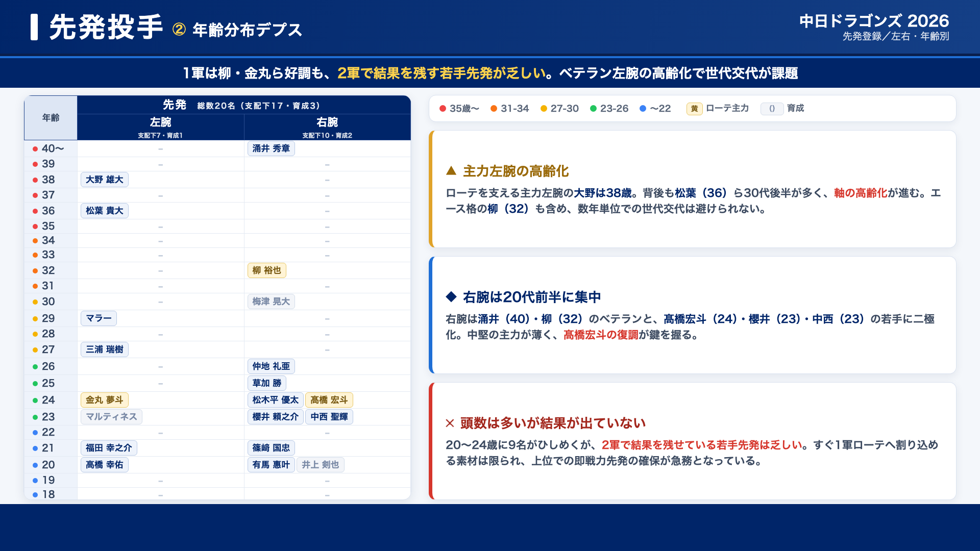Select the greyed 井上 剣也 chip
This screenshot has width=980, height=551.
pos(321,465)
